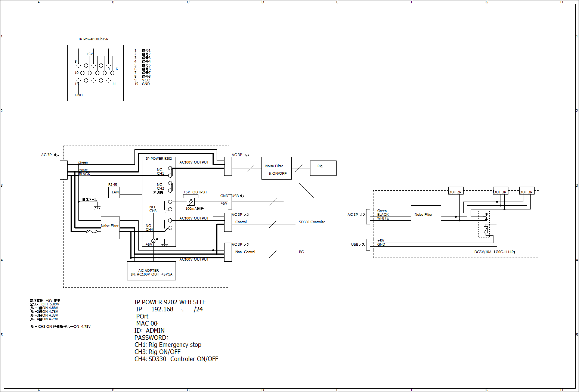The width and height of the screenshot is (579, 392).
Task: Select the 'Noise Filter & ON/OFF' block
Action: pos(276,168)
